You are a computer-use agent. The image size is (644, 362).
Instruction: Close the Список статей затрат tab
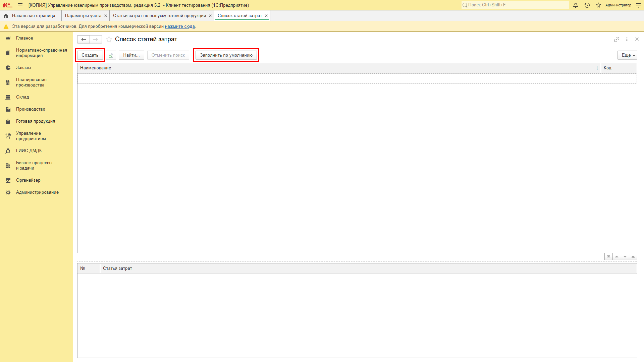coord(266,16)
